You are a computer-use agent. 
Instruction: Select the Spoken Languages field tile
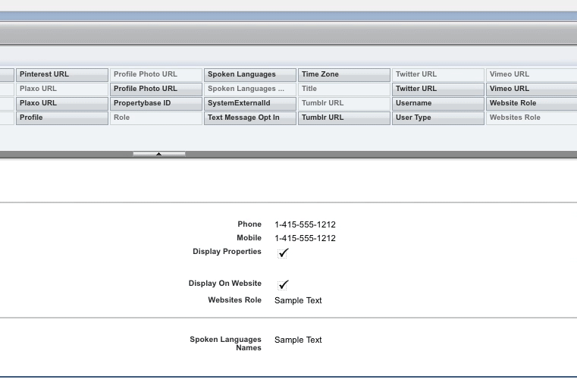click(x=250, y=75)
